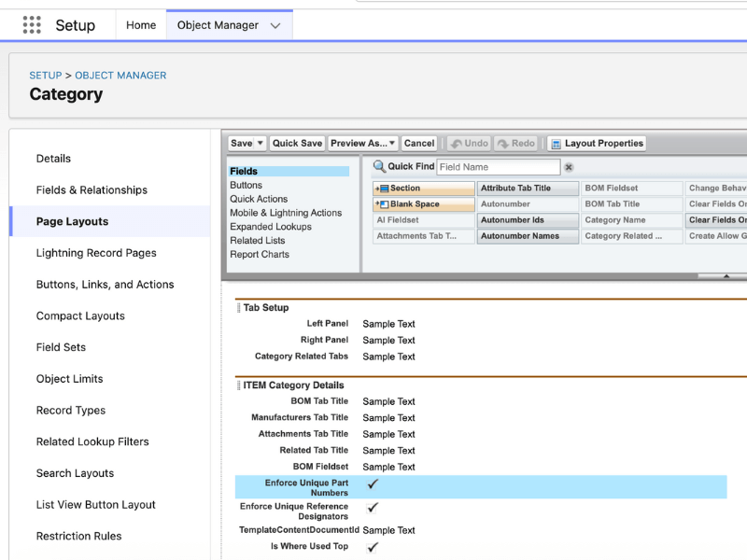The image size is (747, 560).
Task: Follow the SETUP breadcrumb link
Action: tap(45, 76)
